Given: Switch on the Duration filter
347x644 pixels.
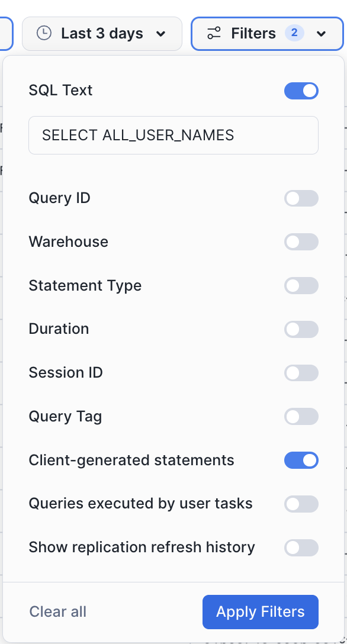Looking at the screenshot, I should [301, 329].
